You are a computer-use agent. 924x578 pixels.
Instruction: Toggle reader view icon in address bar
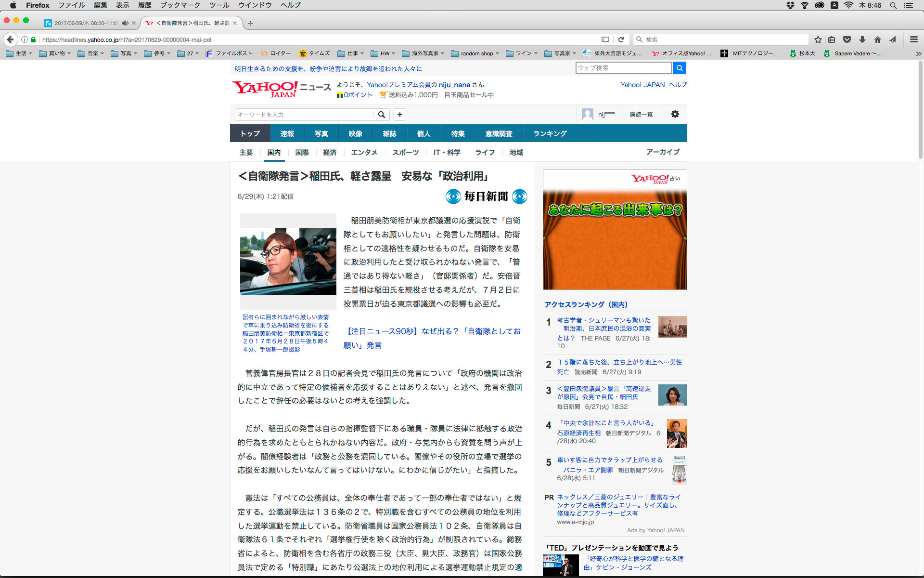pyautogui.click(x=605, y=39)
